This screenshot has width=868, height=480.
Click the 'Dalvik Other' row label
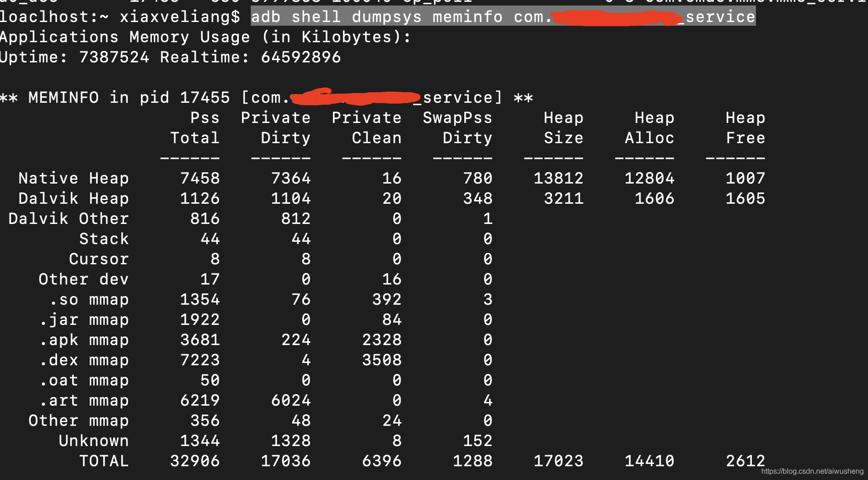(69, 219)
